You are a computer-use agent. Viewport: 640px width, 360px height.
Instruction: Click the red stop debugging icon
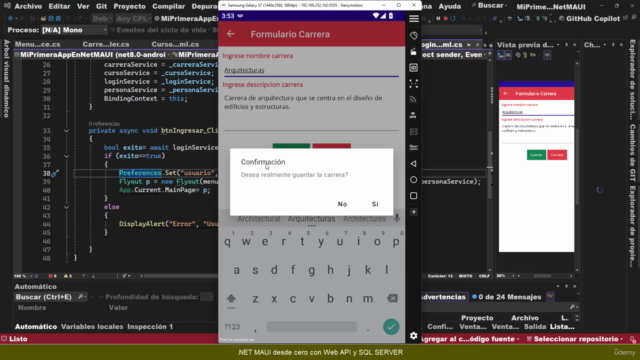coord(445,18)
